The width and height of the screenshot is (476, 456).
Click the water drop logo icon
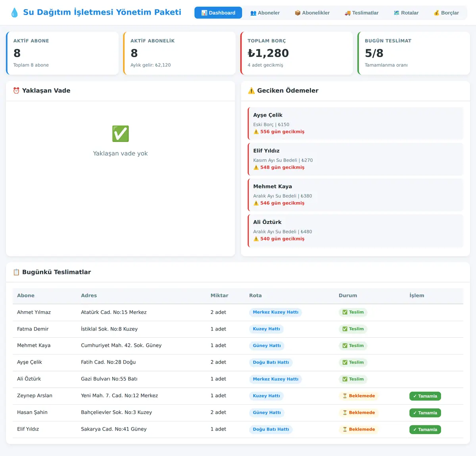(x=15, y=13)
